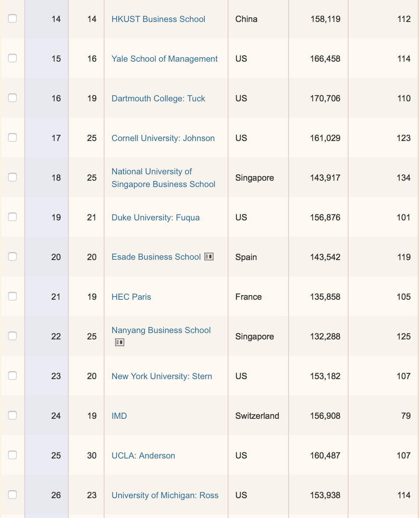
Task: Visit the Nanyang Business School link
Action: pos(161,330)
